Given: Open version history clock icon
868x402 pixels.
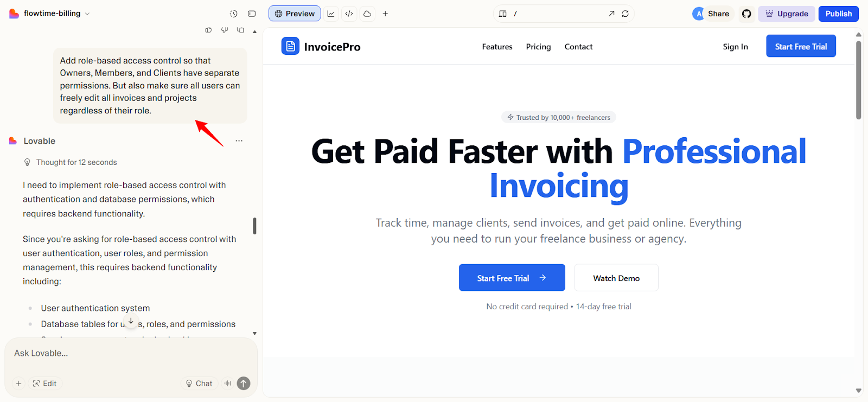Looking at the screenshot, I should pyautogui.click(x=234, y=14).
